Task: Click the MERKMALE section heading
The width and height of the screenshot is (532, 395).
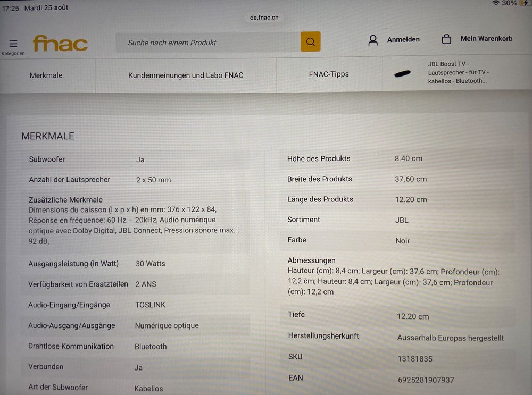Action: (x=48, y=136)
